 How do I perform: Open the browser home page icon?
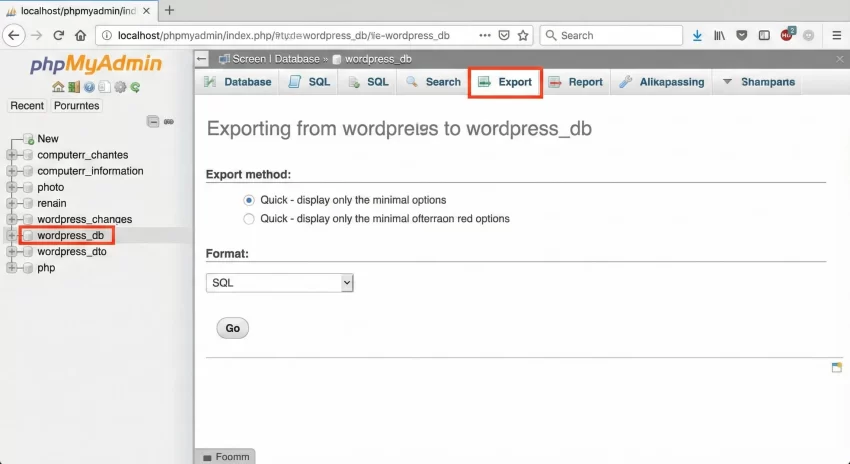click(x=80, y=36)
